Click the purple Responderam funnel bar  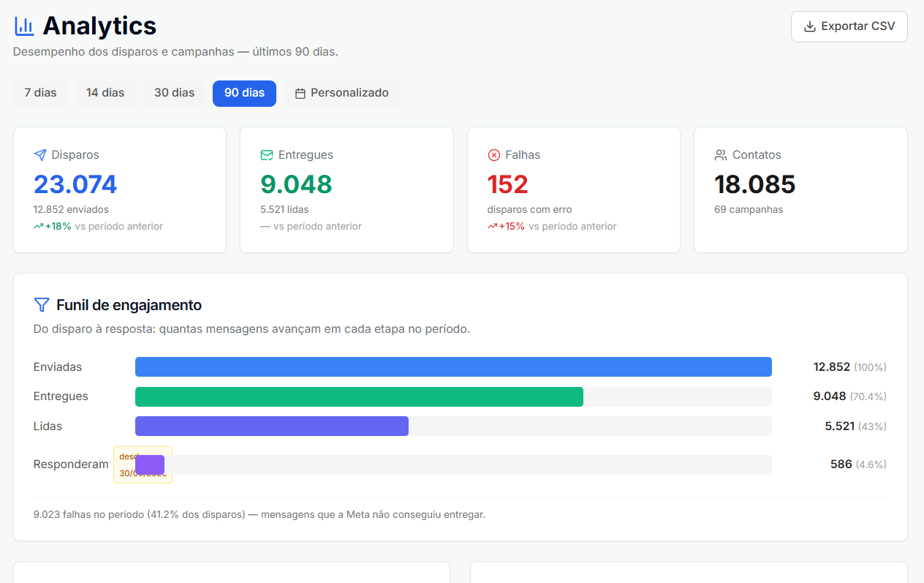click(150, 464)
